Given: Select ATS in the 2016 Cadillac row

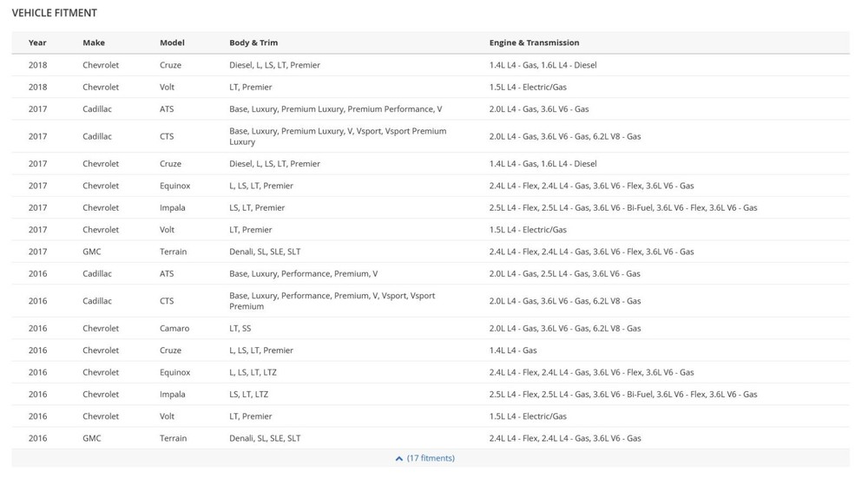Looking at the screenshot, I should tap(167, 273).
